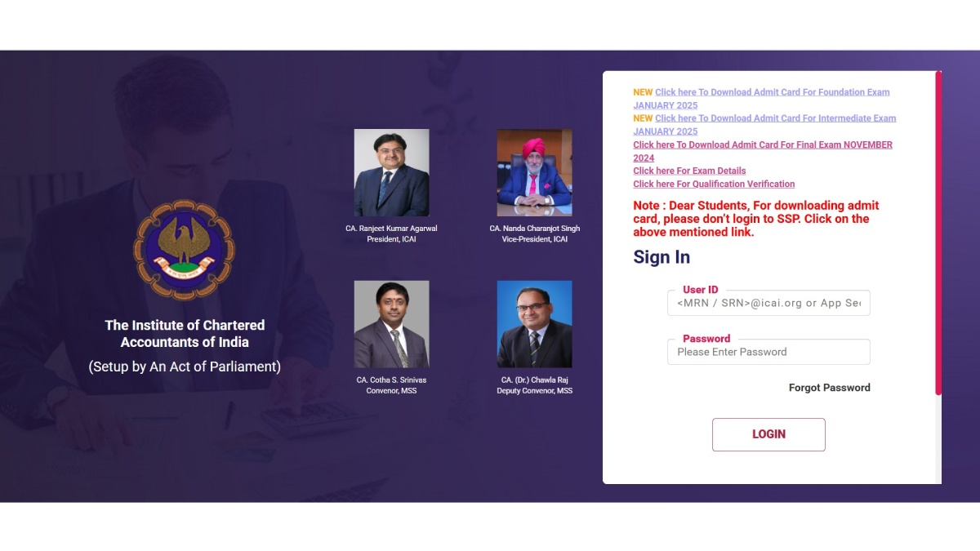Click here For Exam Details link

pos(689,171)
